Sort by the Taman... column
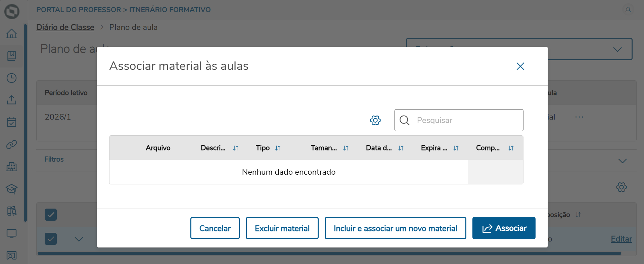Image resolution: width=644 pixels, height=264 pixels. (346, 148)
